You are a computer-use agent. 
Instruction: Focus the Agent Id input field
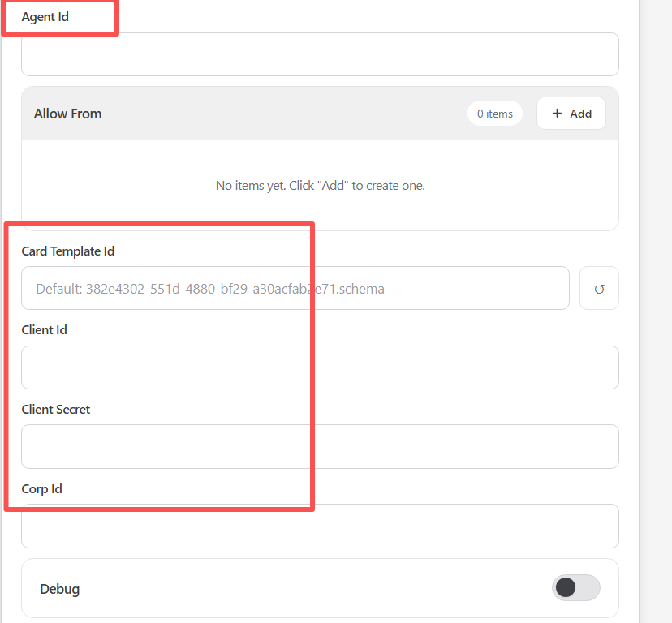click(x=320, y=54)
